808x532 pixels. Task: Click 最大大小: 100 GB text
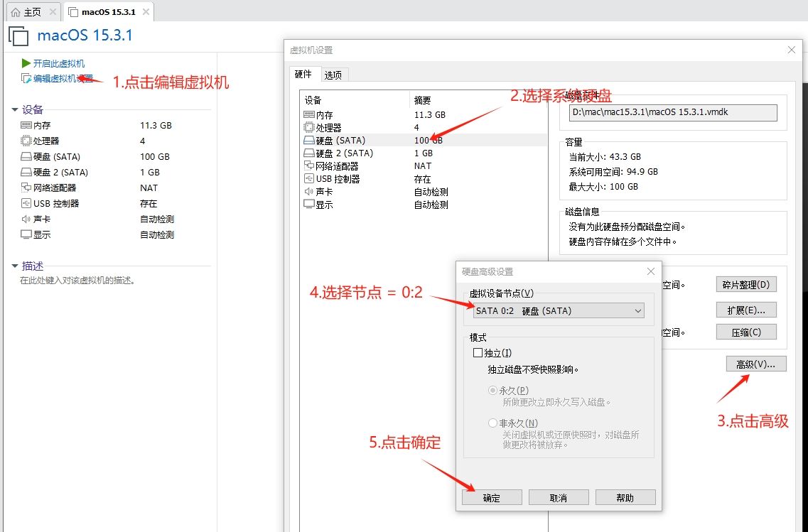(603, 186)
